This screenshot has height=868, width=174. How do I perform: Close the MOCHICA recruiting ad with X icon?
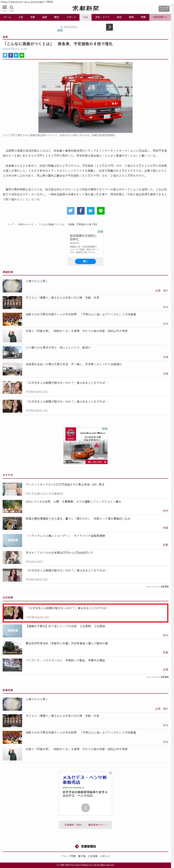101,232
